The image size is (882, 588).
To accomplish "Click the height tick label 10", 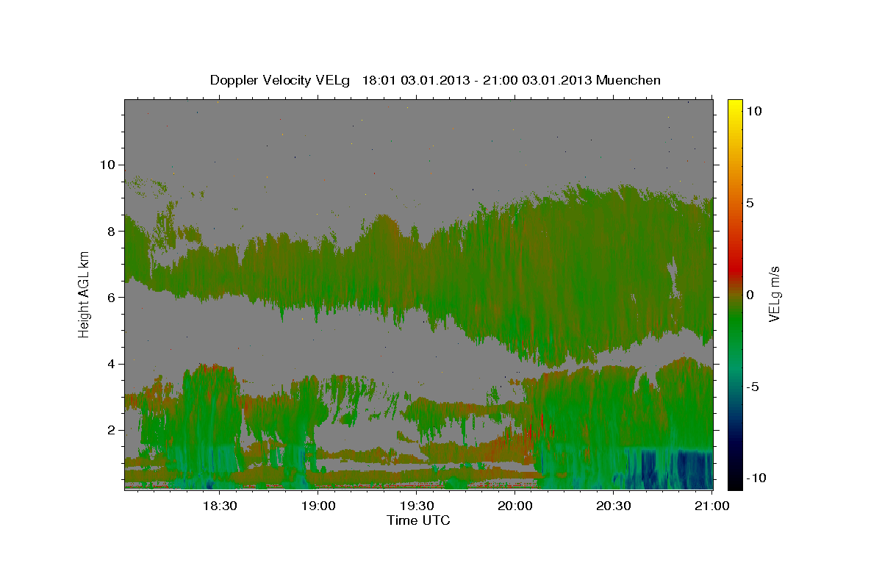I will point(109,164).
